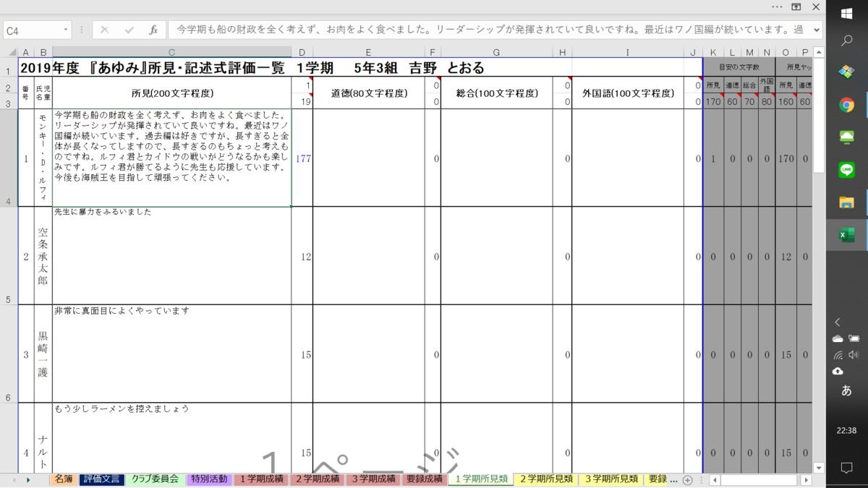Viewport: 868px width, 488px height.
Task: Switch to the 2学期所見類 sheet tab
Action: coord(546,479)
